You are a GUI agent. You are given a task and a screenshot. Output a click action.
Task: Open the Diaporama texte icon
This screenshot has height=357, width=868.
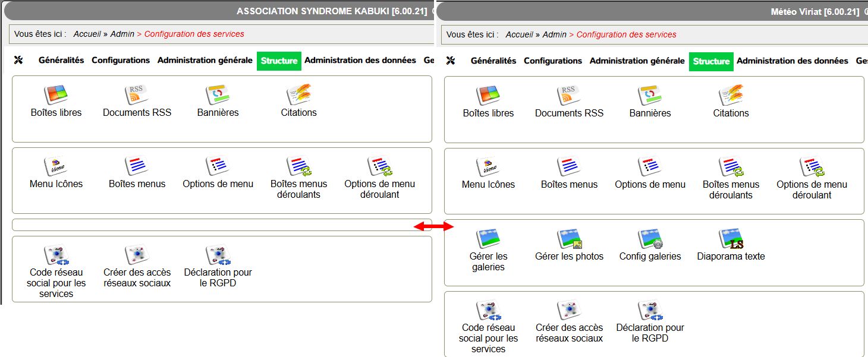731,239
